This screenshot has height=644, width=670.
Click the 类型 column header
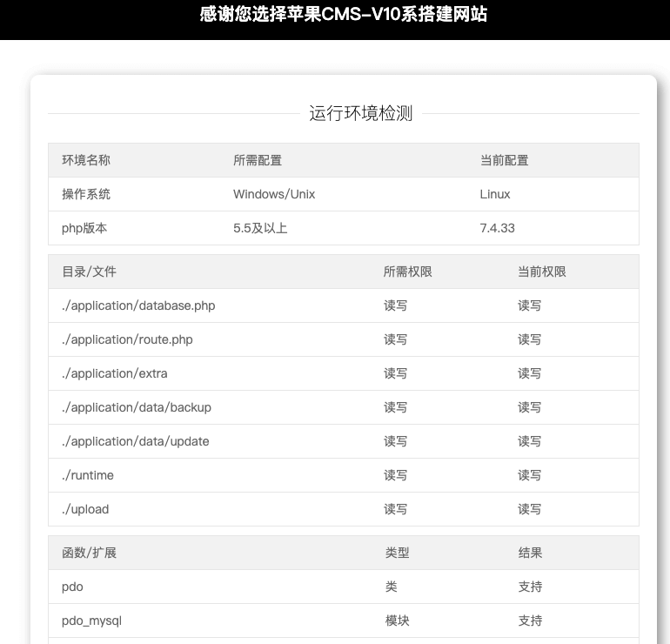(398, 553)
